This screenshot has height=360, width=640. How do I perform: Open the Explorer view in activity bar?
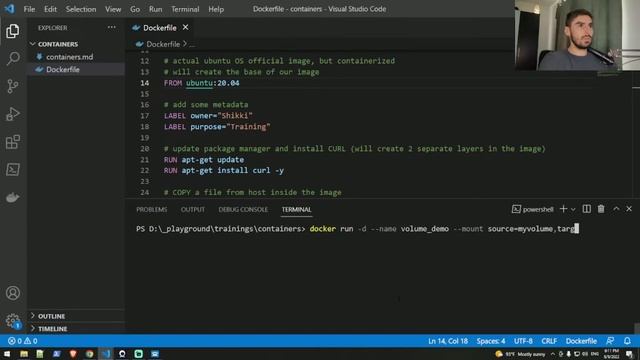click(13, 31)
